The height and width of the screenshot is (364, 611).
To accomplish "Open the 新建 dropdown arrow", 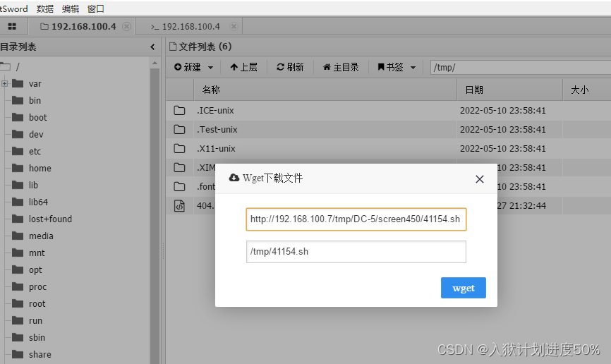I will pos(210,68).
